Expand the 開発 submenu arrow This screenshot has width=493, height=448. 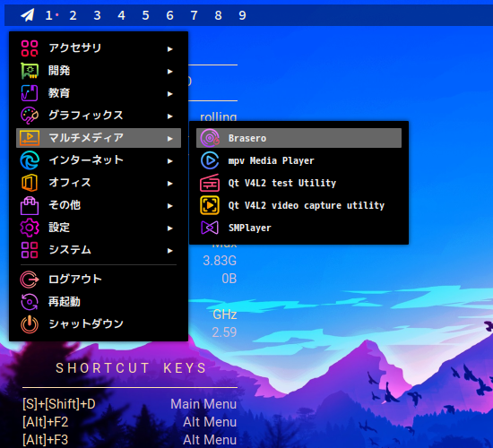pos(170,72)
